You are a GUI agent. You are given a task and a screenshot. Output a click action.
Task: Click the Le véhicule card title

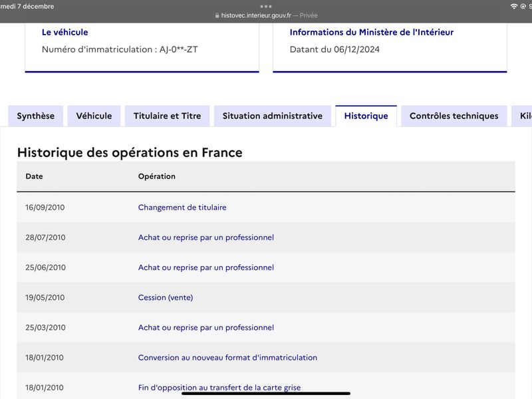click(65, 32)
